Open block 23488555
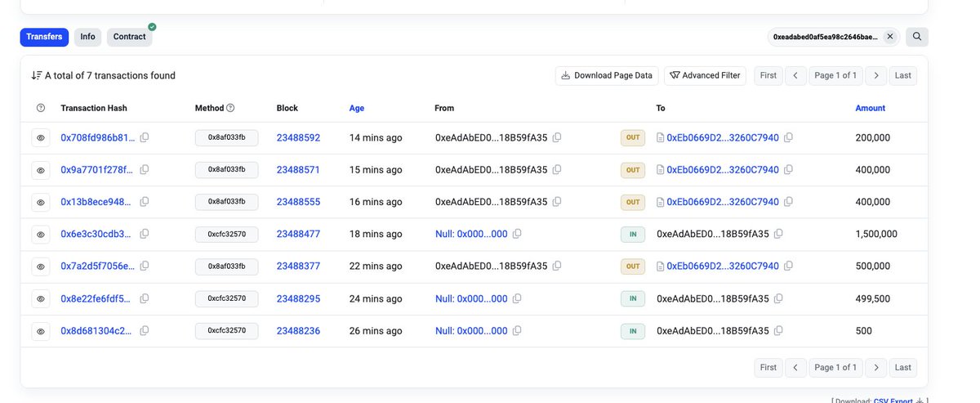This screenshot has width=980, height=403. [x=298, y=202]
